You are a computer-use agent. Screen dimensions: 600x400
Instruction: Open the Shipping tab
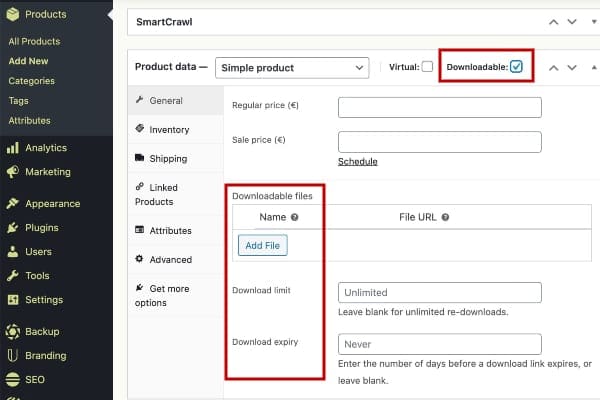point(167,158)
